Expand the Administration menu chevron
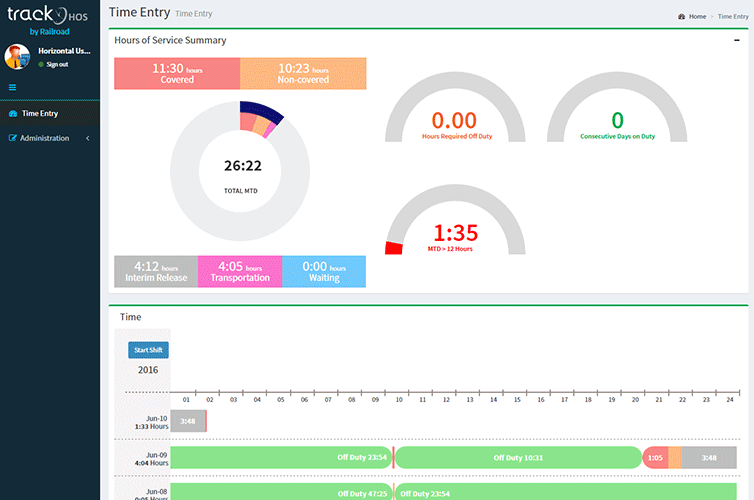Image resolution: width=754 pixels, height=500 pixels. point(87,138)
